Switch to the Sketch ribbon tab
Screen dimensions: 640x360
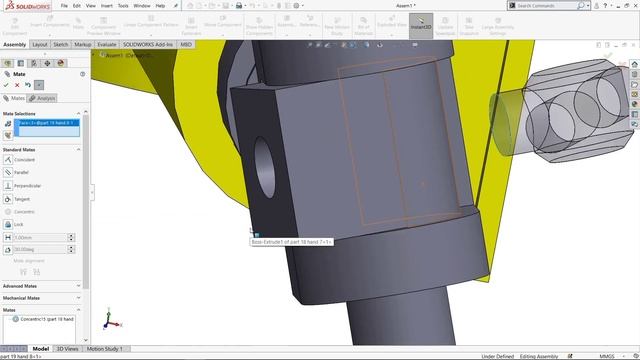click(60, 44)
